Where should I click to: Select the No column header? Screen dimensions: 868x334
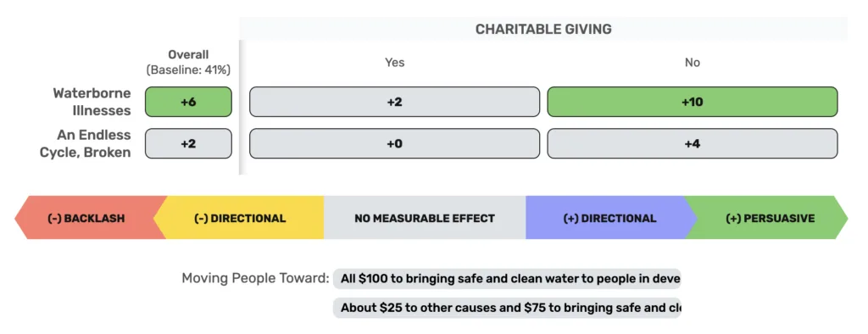pyautogui.click(x=692, y=63)
